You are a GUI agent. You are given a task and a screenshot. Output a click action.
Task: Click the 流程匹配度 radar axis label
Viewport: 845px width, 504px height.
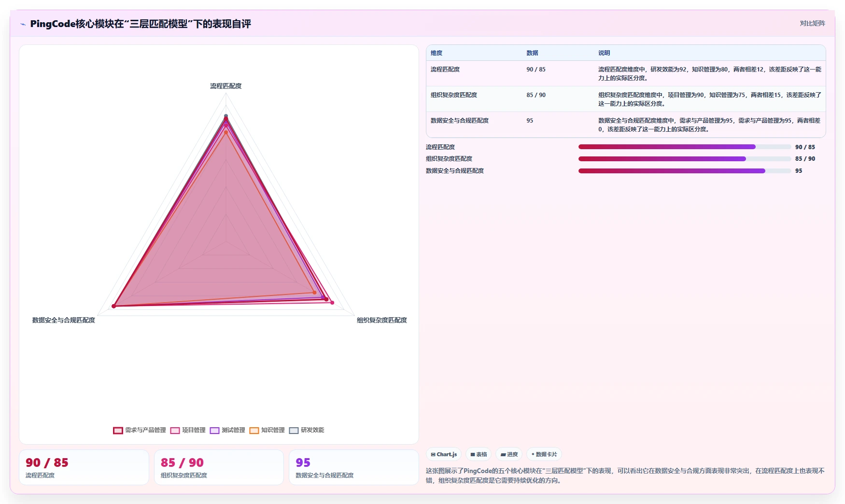(226, 86)
